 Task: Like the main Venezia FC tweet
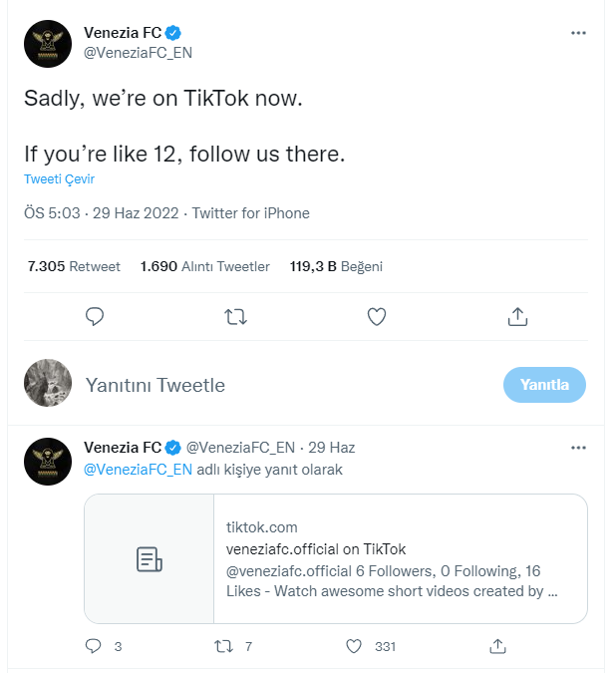(x=377, y=317)
